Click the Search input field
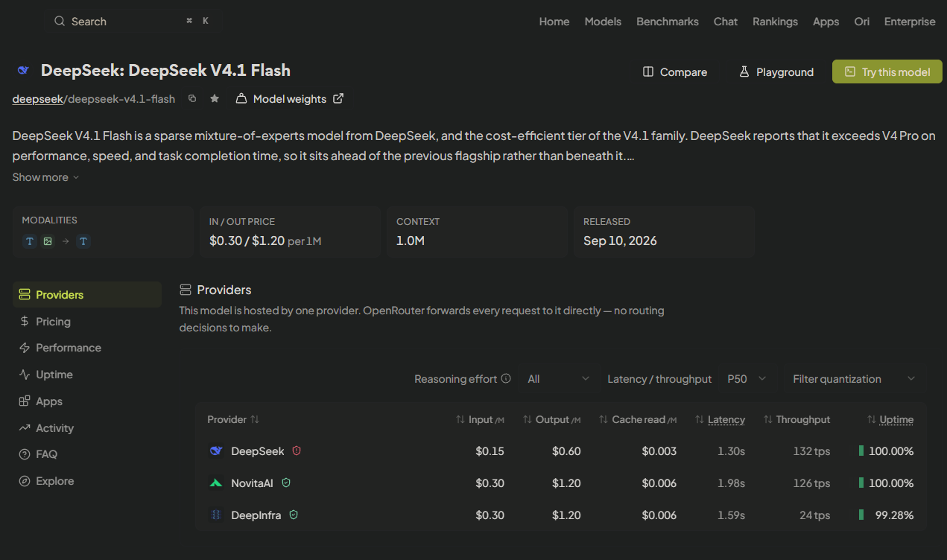This screenshot has height=560, width=947. 133,22
